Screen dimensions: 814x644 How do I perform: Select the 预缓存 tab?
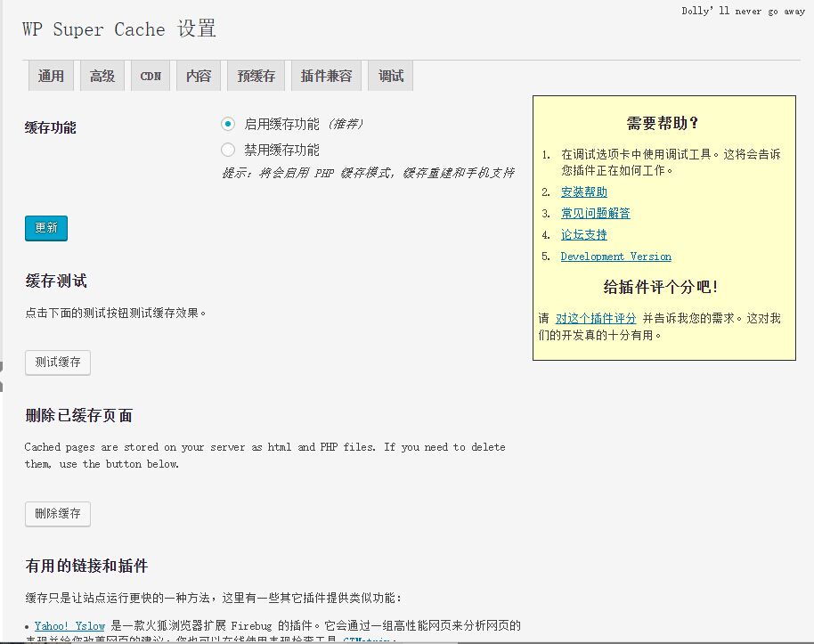tap(256, 76)
